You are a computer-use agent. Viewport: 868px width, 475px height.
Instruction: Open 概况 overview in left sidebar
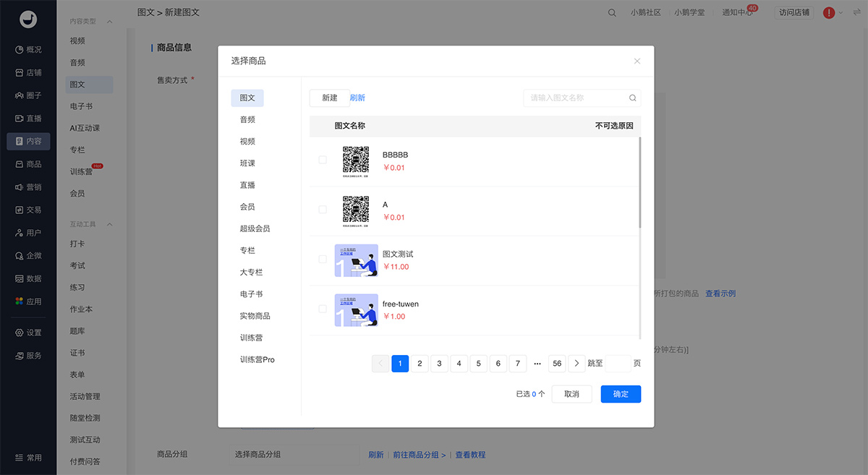pyautogui.click(x=28, y=50)
